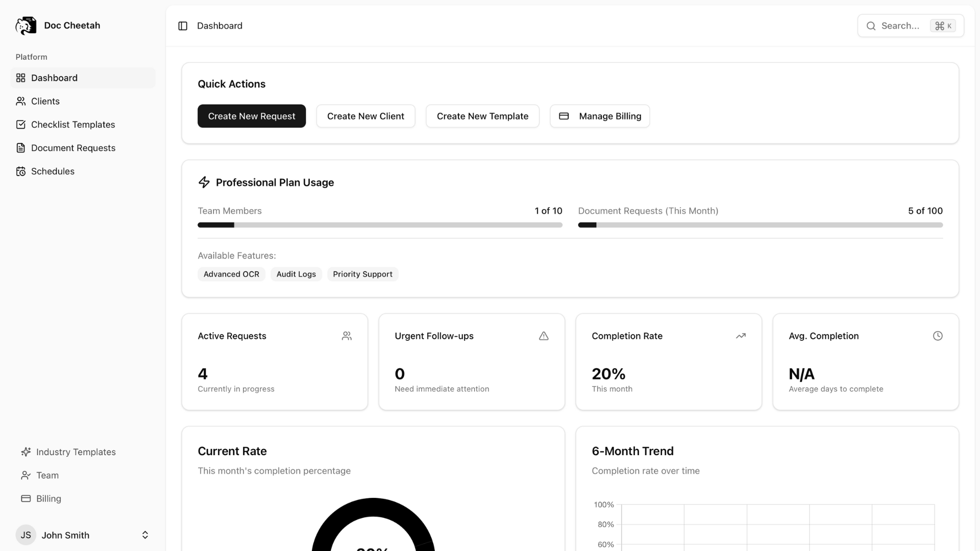Image resolution: width=980 pixels, height=551 pixels.
Task: Go to Clients page
Action: tap(83, 101)
